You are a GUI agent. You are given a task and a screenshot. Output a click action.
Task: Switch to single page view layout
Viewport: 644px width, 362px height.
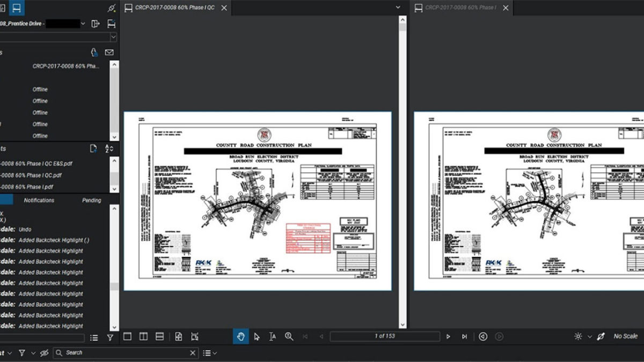[127, 336]
